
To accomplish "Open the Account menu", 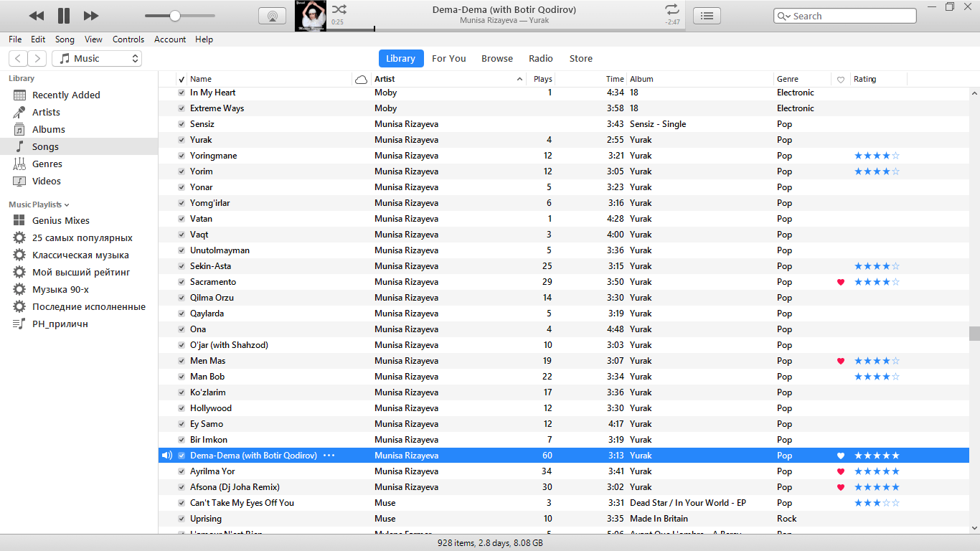I will (170, 39).
